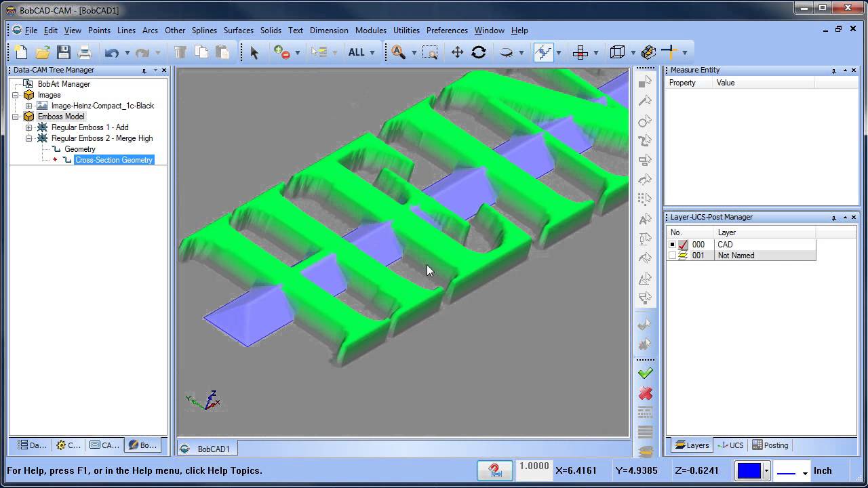This screenshot has width=868, height=488.
Task: Click the Copy icon in toolbar
Action: tap(201, 52)
